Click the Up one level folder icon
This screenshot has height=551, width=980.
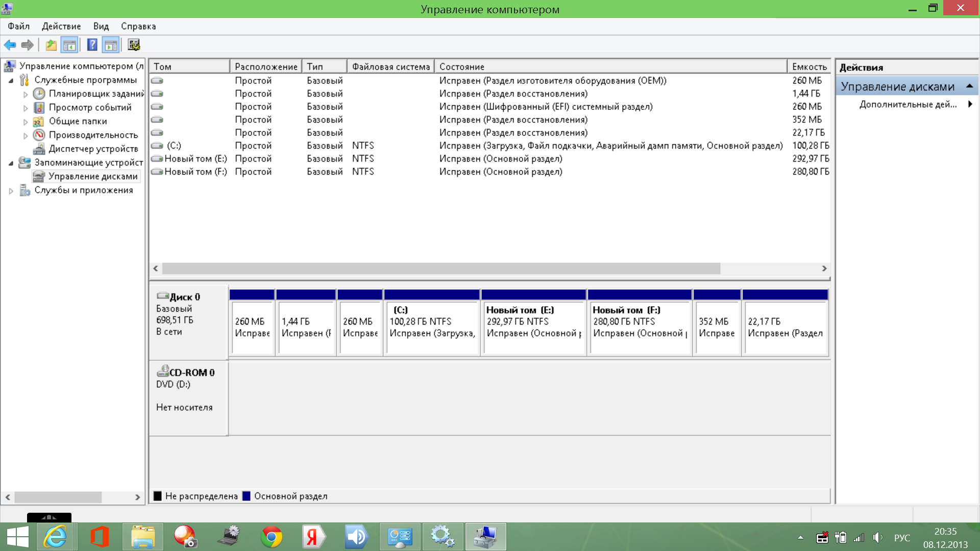51,45
